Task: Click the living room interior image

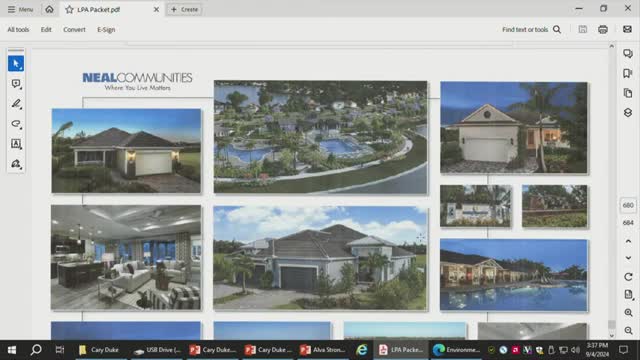Action: click(126, 258)
